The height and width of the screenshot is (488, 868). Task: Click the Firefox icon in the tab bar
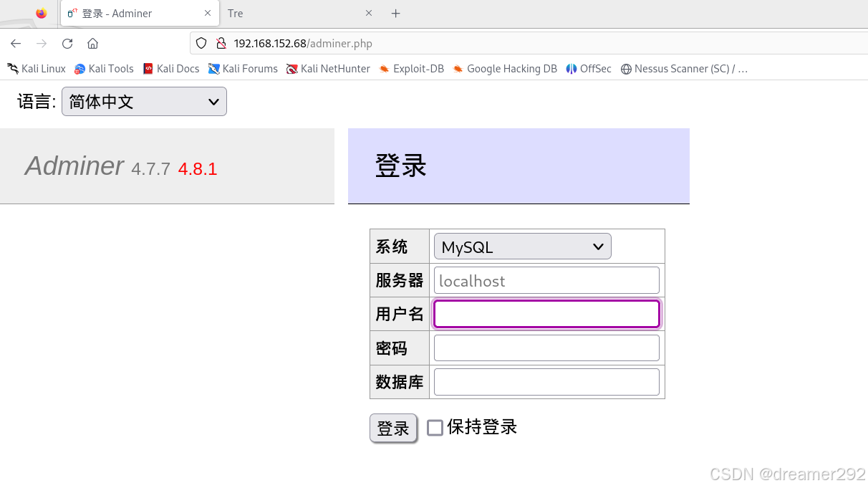point(42,13)
